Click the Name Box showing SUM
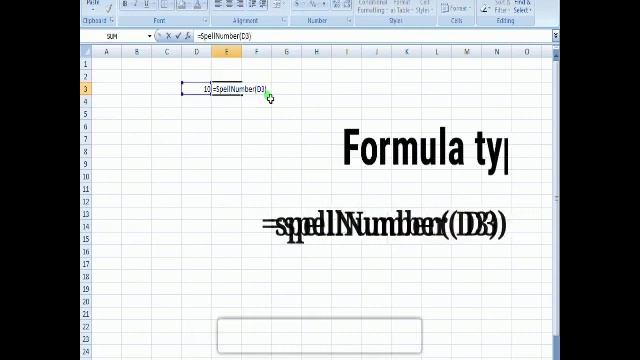The width and height of the screenshot is (640, 360). (113, 36)
